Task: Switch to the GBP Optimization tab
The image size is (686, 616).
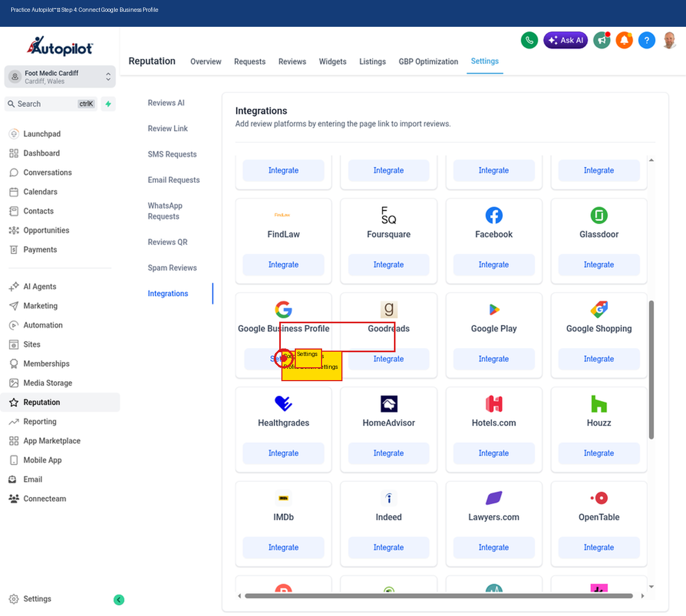Action: tap(428, 62)
